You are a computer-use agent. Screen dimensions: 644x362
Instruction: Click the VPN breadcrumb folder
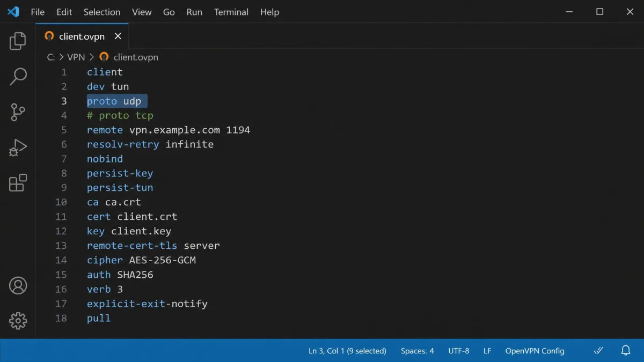point(76,57)
